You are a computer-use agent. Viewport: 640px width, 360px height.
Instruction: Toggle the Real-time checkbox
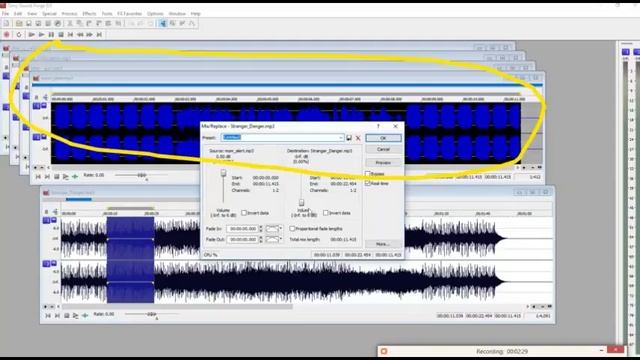point(368,183)
